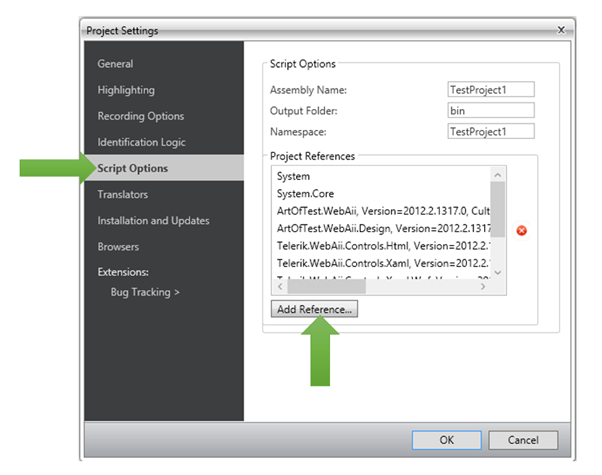Click the Assembly Name input field
This screenshot has width=602, height=475.
click(491, 90)
